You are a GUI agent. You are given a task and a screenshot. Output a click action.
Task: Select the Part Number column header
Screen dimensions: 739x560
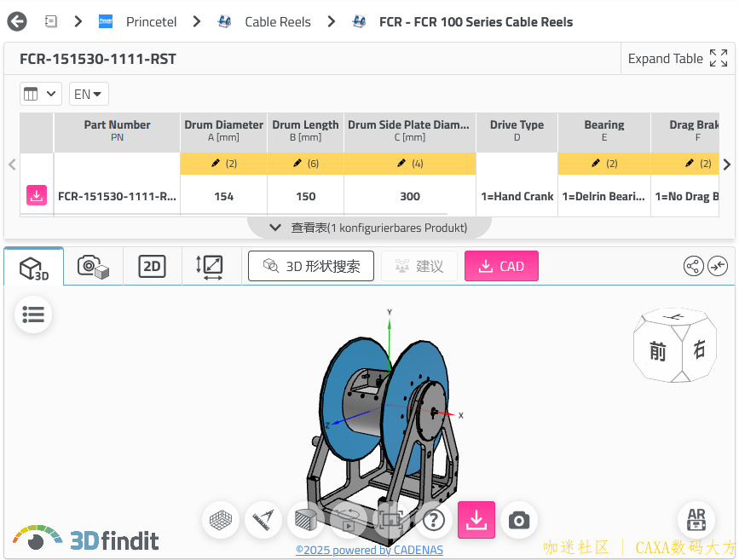pyautogui.click(x=117, y=131)
